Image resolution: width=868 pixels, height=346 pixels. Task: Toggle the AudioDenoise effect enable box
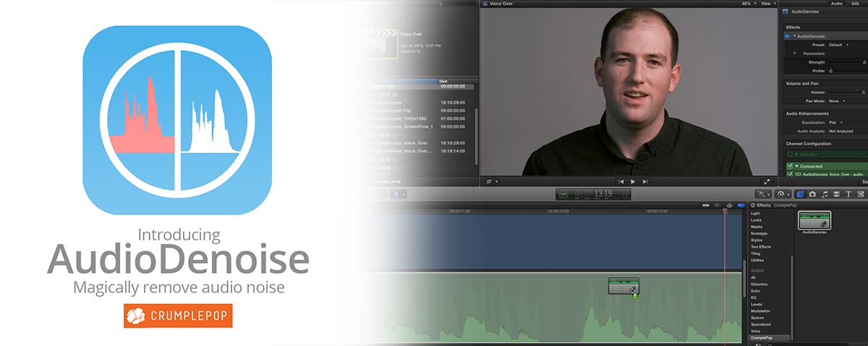tap(788, 35)
